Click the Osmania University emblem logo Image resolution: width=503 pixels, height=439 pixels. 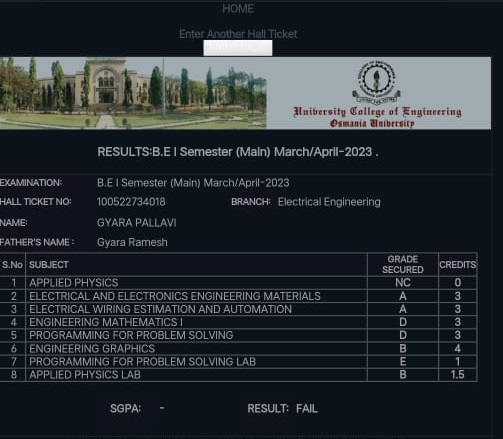coord(376,82)
